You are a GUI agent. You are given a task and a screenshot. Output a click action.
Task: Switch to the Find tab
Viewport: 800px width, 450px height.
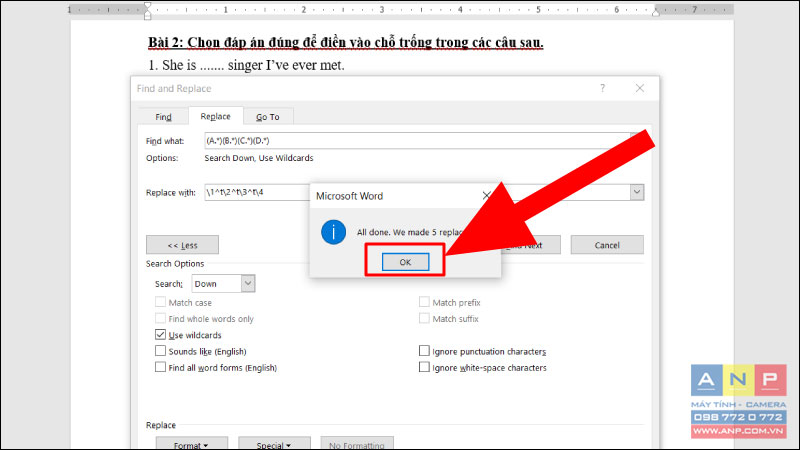coord(163,117)
